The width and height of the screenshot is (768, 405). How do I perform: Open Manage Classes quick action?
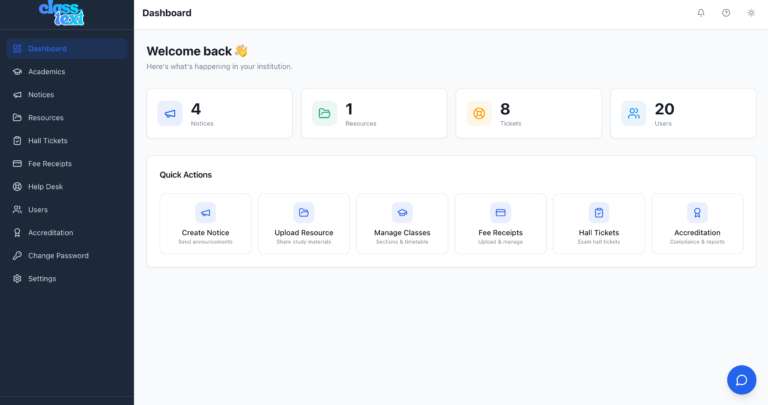[402, 224]
